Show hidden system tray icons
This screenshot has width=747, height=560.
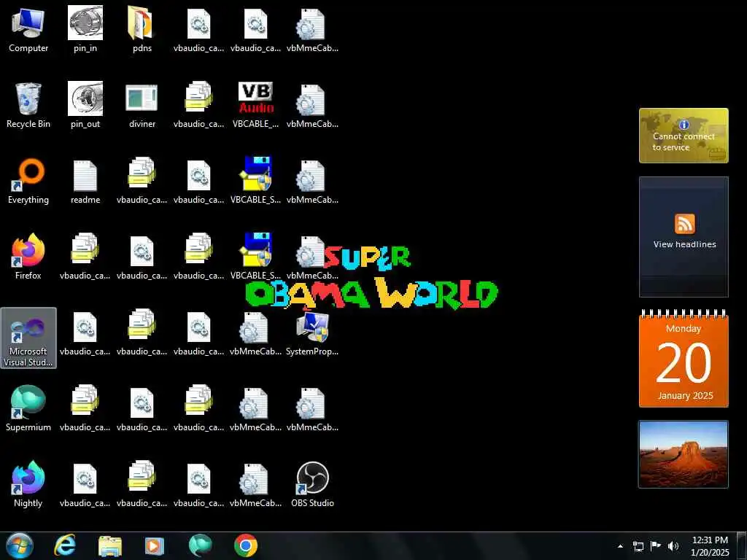(x=620, y=546)
